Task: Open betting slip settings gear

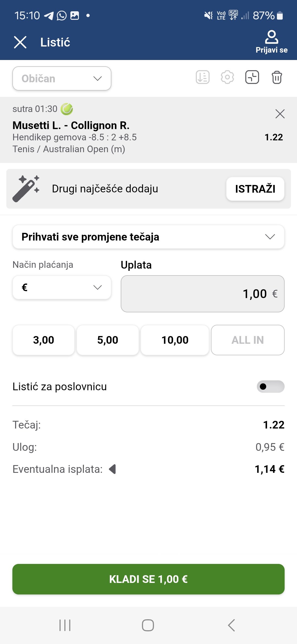Action: pyautogui.click(x=227, y=77)
